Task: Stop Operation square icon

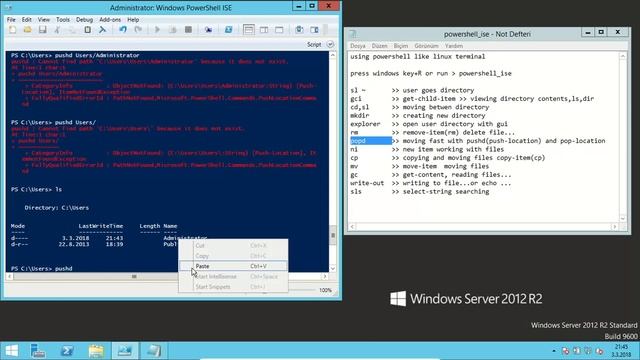Action: click(x=188, y=30)
